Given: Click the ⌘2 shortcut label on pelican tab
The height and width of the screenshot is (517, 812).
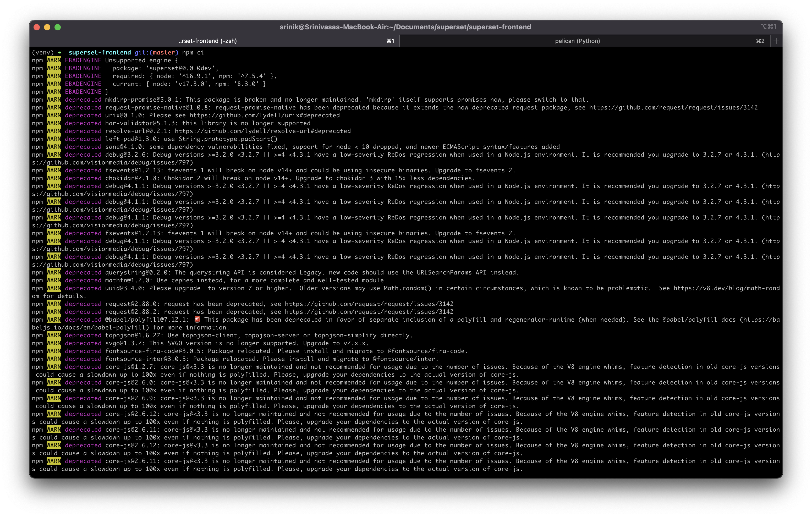Looking at the screenshot, I should [x=760, y=41].
